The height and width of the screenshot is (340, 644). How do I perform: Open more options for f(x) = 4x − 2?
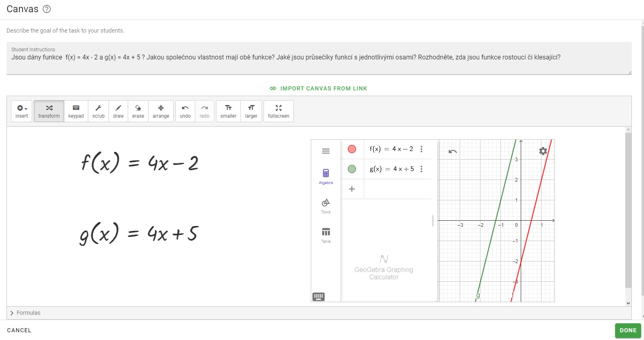pyautogui.click(x=421, y=149)
